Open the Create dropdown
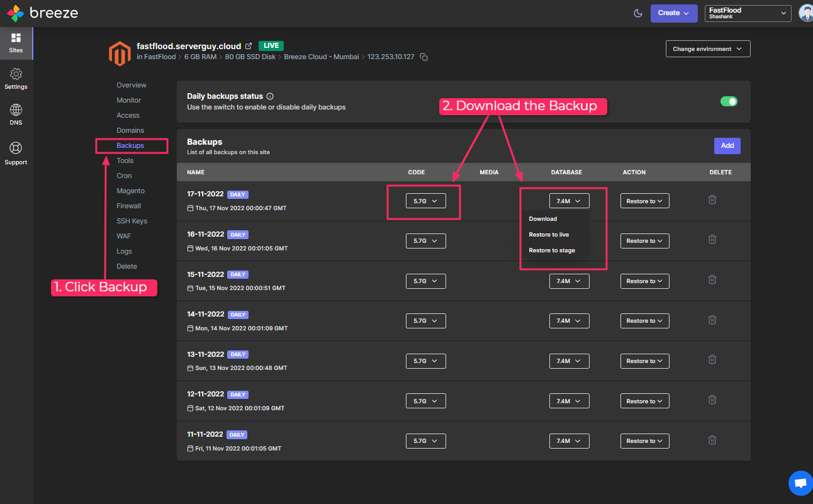The height and width of the screenshot is (504, 813). pyautogui.click(x=673, y=13)
